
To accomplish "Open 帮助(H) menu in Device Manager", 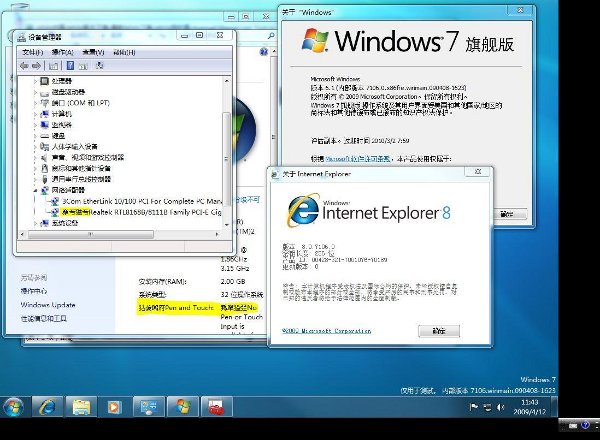I will 124,52.
